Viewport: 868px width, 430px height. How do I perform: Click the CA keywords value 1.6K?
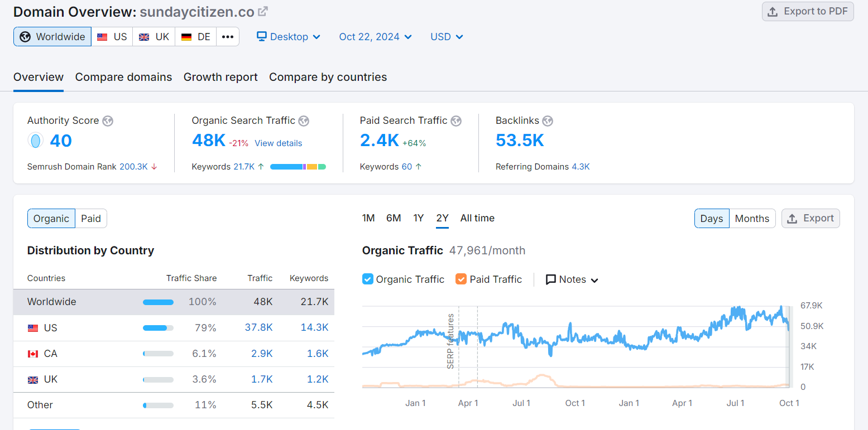pyautogui.click(x=318, y=354)
